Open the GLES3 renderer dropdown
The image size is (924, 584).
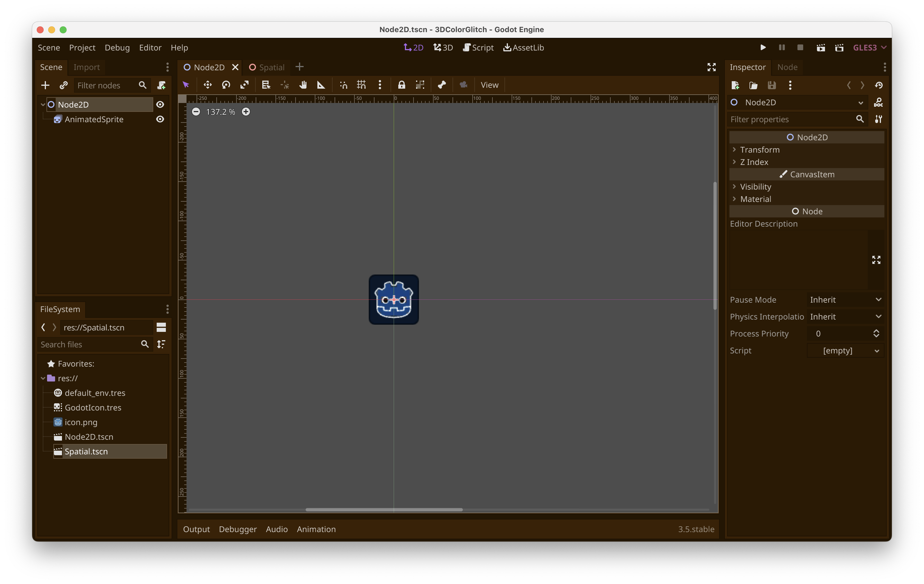(x=868, y=47)
